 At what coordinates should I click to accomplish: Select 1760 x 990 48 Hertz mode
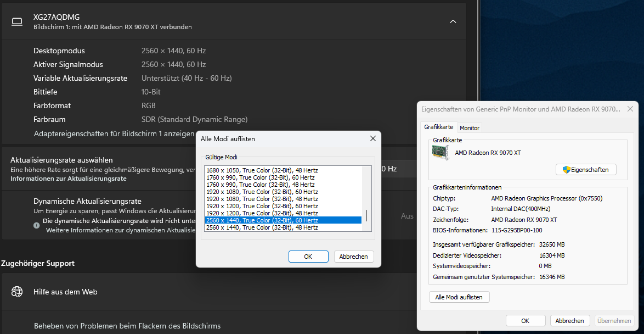click(x=283, y=185)
